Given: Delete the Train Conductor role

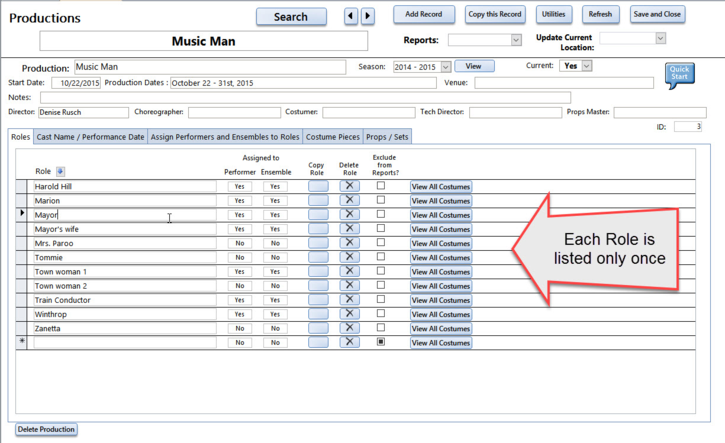Looking at the screenshot, I should (350, 300).
